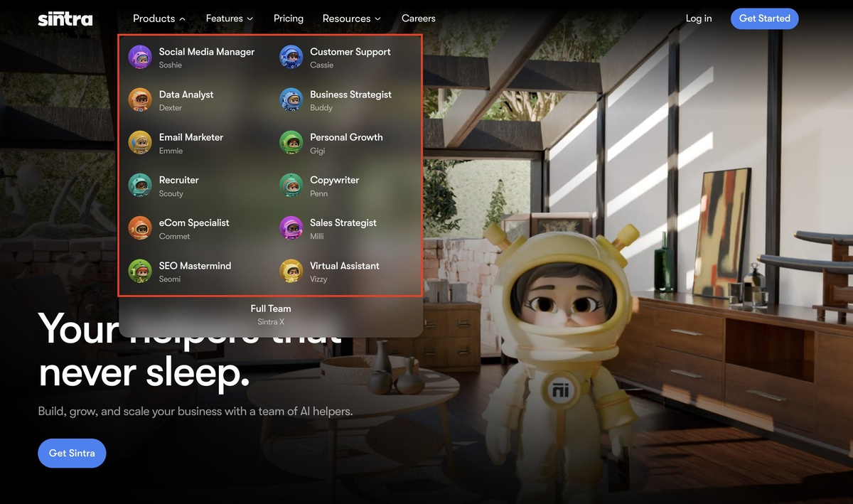Viewport: 853px width, 504px height.
Task: Open the Pricing page
Action: tap(289, 18)
